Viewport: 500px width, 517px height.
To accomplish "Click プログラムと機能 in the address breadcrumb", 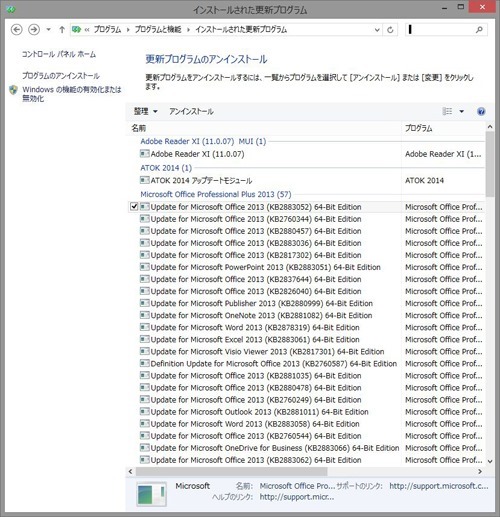I will tap(158, 30).
